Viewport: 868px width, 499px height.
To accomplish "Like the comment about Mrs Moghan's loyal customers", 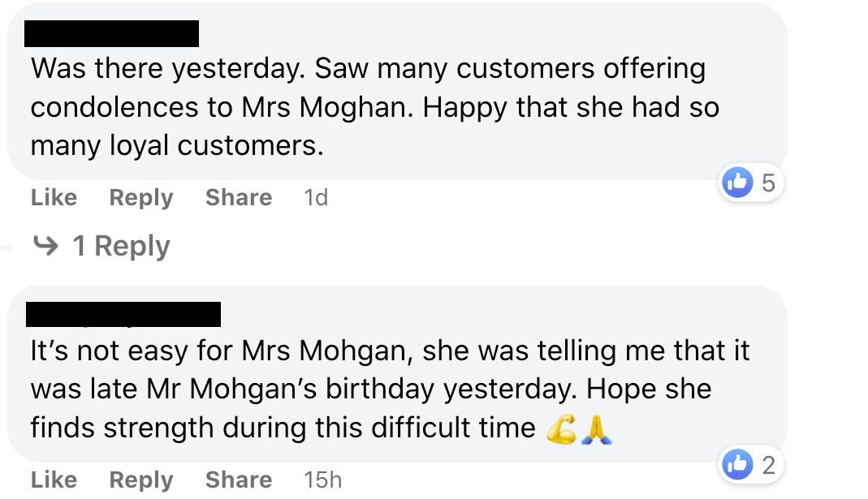I will [54, 197].
